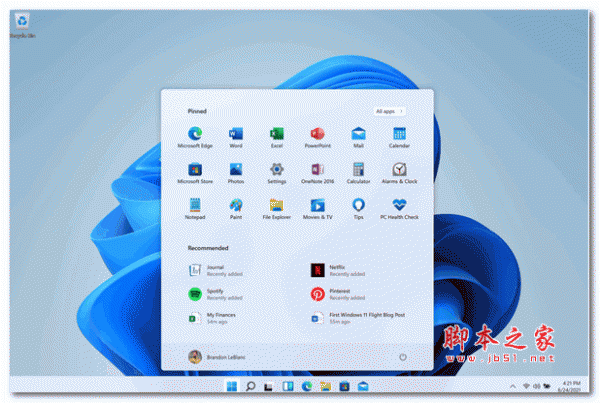Launch OneNote 2016

coord(318,172)
